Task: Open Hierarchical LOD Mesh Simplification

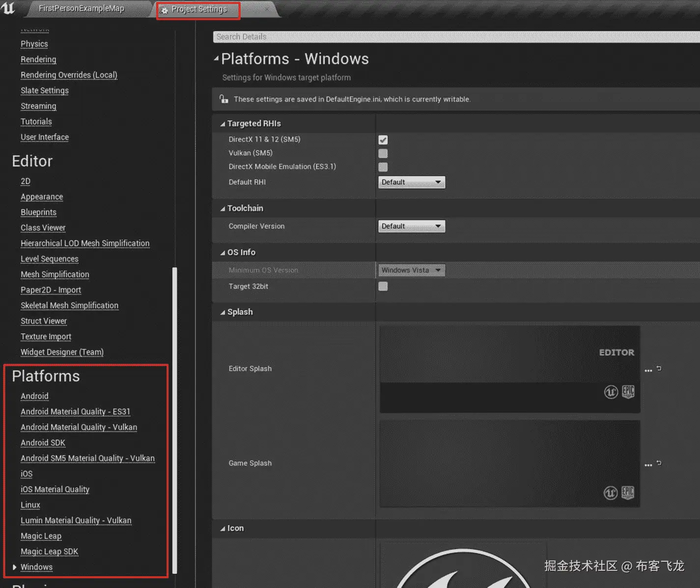Action: pos(85,243)
